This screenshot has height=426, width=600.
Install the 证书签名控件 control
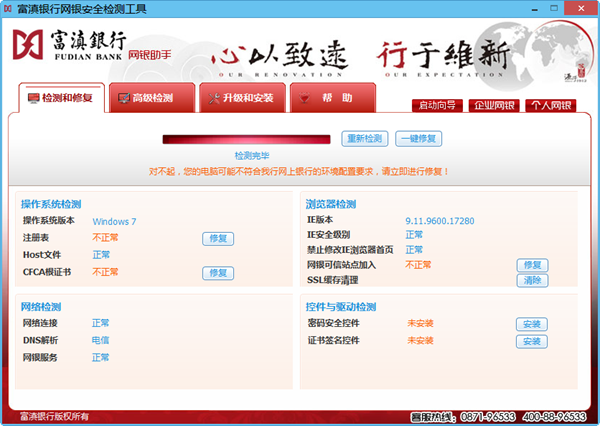(532, 341)
